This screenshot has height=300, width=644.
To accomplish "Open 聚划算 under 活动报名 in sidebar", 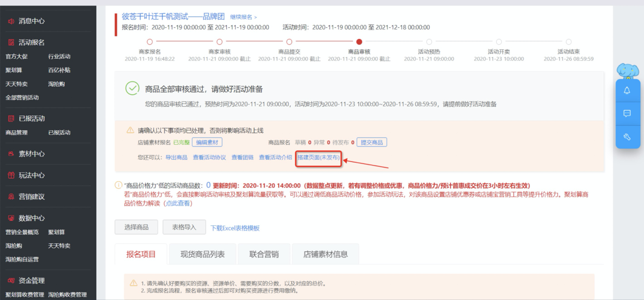I will tap(14, 70).
